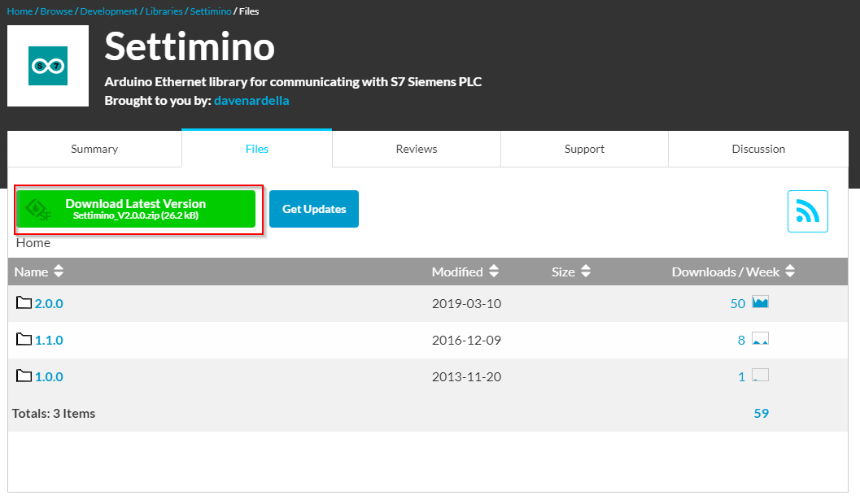Image resolution: width=860 pixels, height=504 pixels.
Task: Click the Home path label above table
Action: point(33,243)
